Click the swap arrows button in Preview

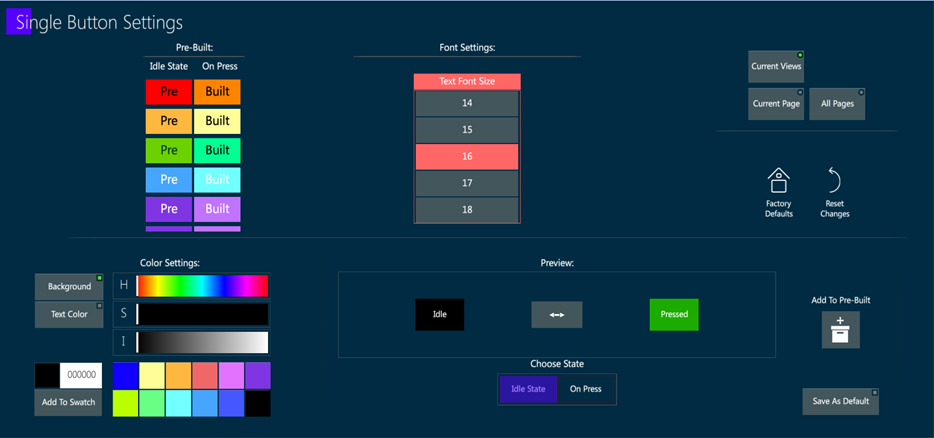(556, 315)
